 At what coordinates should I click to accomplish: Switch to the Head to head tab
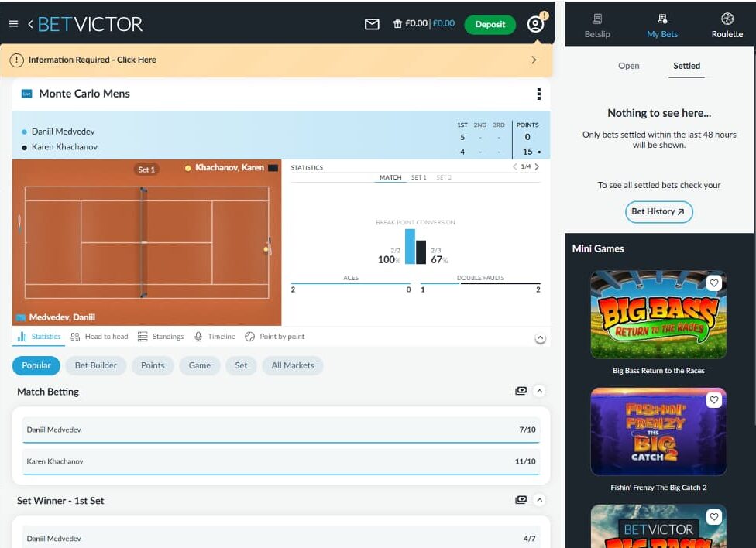[99, 337]
